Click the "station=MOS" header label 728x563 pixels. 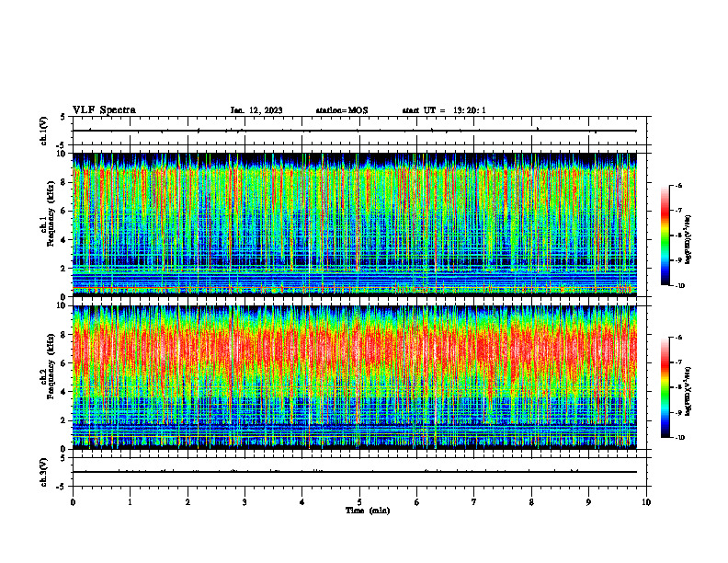point(342,110)
